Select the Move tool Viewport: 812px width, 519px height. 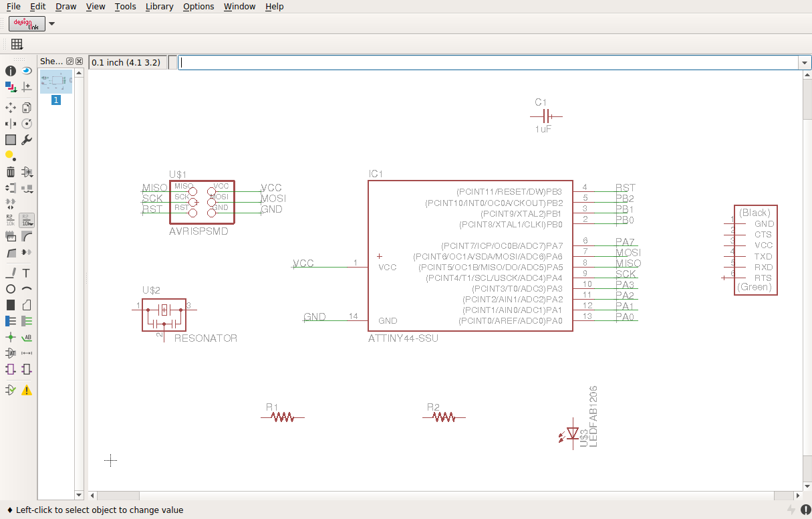[x=11, y=107]
